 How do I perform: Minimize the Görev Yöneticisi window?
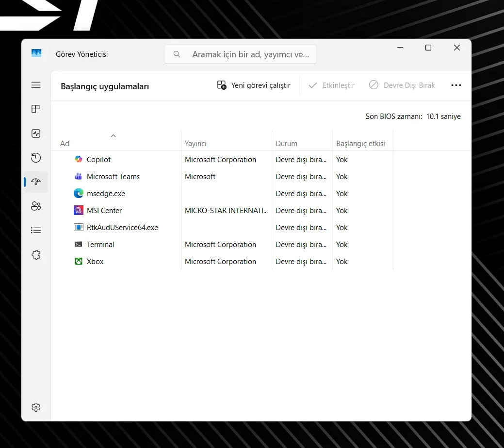[400, 48]
